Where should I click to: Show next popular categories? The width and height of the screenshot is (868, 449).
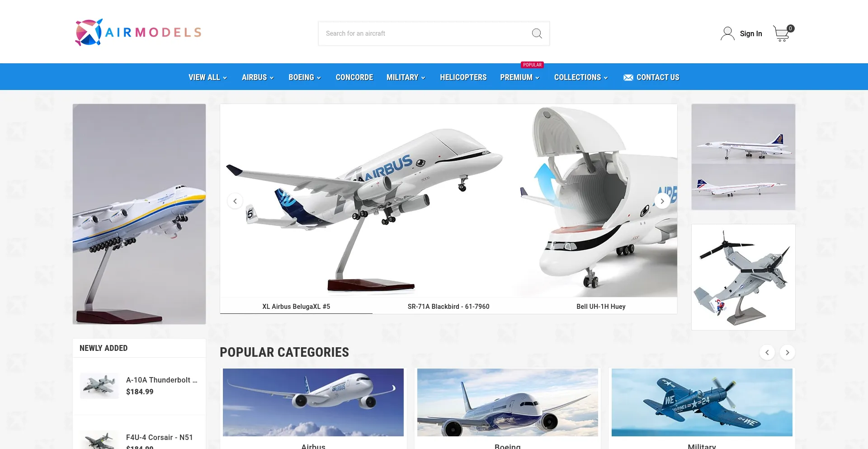pyautogui.click(x=788, y=353)
